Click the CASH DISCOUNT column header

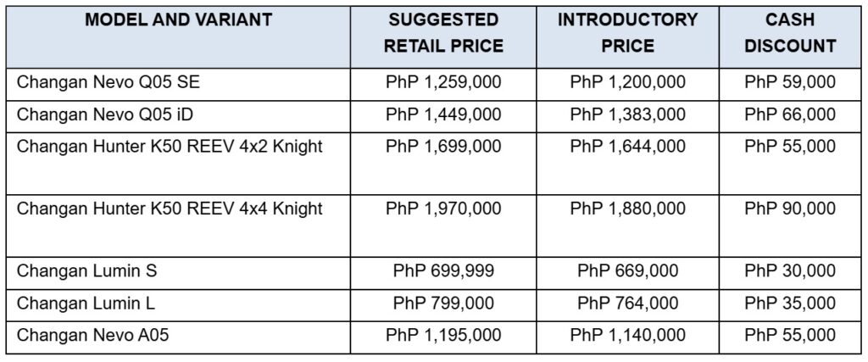pos(790,37)
